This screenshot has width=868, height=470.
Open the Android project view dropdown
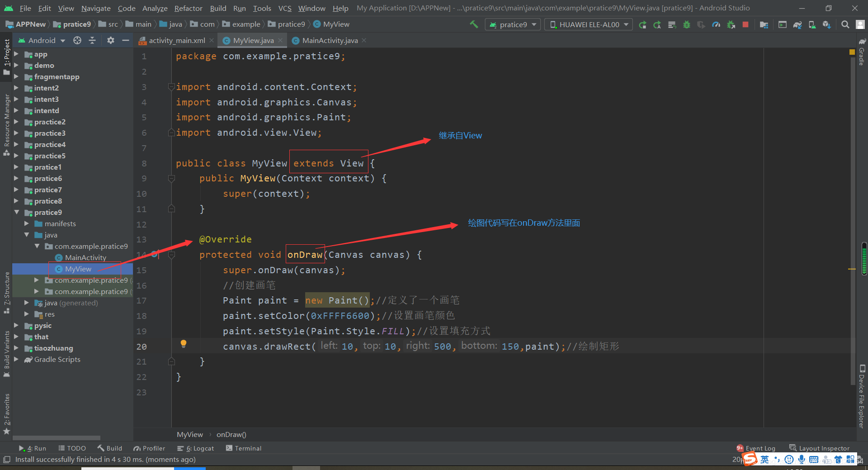[42, 40]
